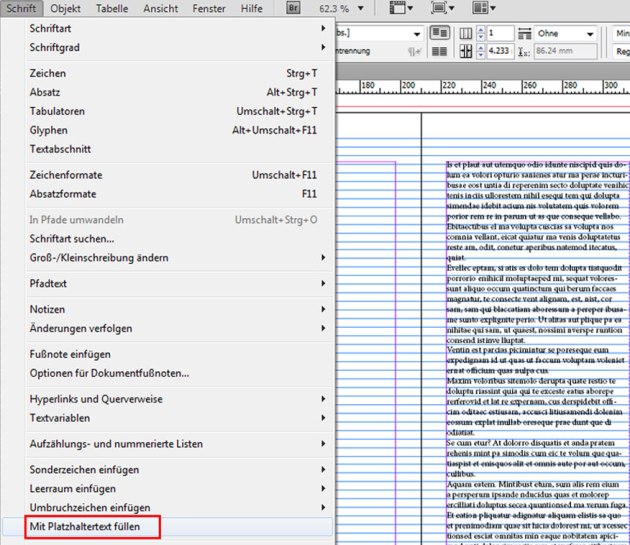630x545 pixels.
Task: Open the Objekt menu
Action: 68,8
